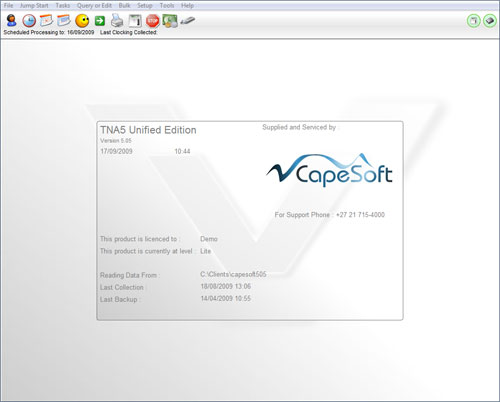Click the yellow smiley face toolbar icon
This screenshot has width=500, height=402.
pos(82,21)
